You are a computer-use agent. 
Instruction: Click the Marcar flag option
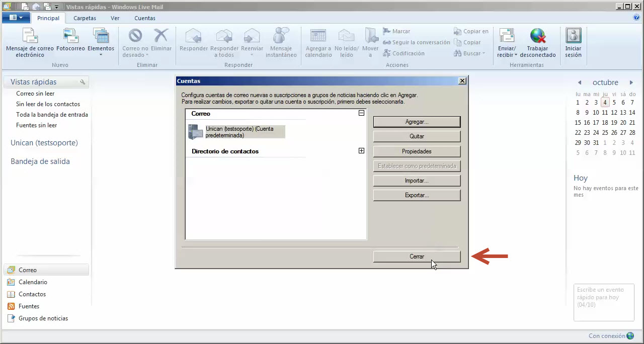point(396,31)
